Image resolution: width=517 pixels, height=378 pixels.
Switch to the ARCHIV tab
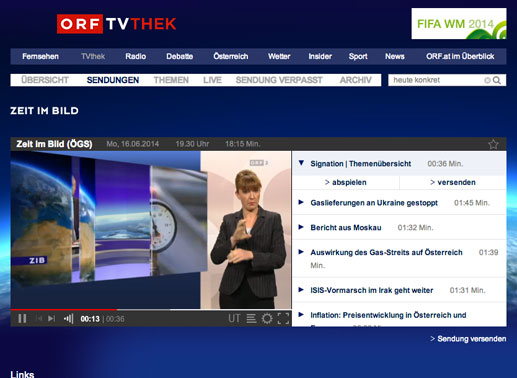pos(355,80)
